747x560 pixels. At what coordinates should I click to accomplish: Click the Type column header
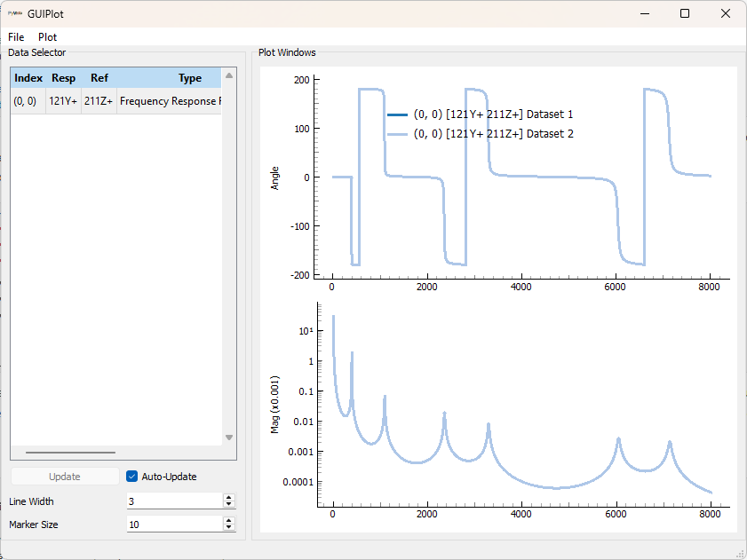[189, 78]
